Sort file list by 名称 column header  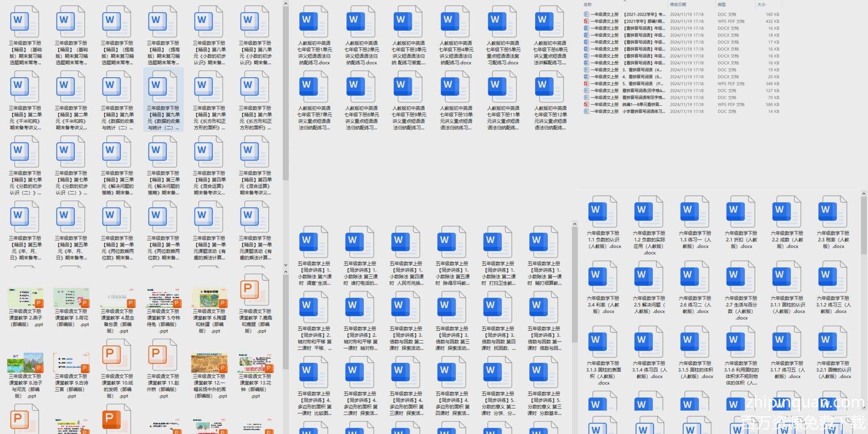click(x=588, y=4)
